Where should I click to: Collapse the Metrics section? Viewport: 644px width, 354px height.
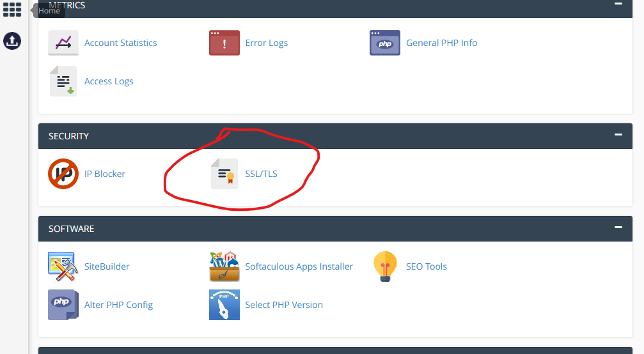(618, 4)
